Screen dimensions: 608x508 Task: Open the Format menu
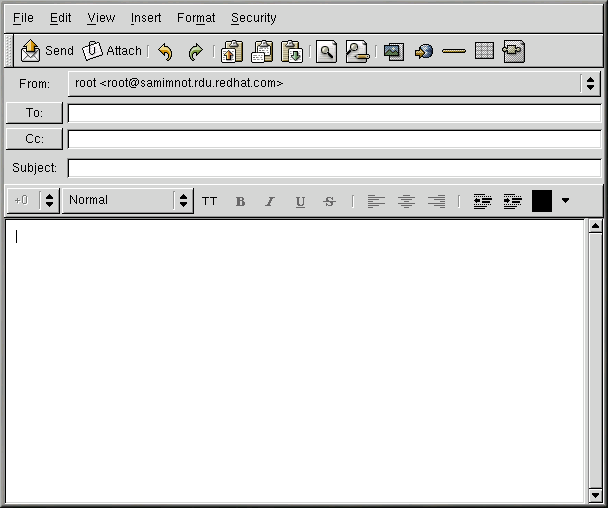click(196, 18)
